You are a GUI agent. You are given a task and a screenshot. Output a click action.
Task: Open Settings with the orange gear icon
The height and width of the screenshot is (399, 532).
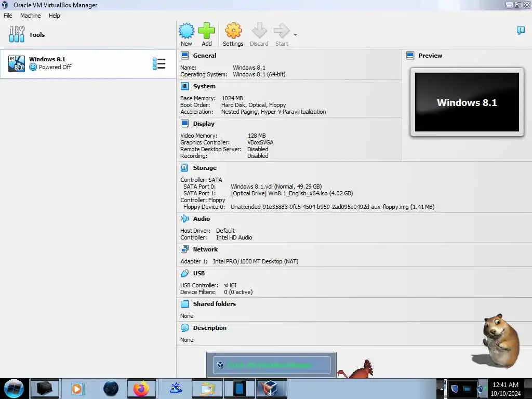click(x=233, y=31)
